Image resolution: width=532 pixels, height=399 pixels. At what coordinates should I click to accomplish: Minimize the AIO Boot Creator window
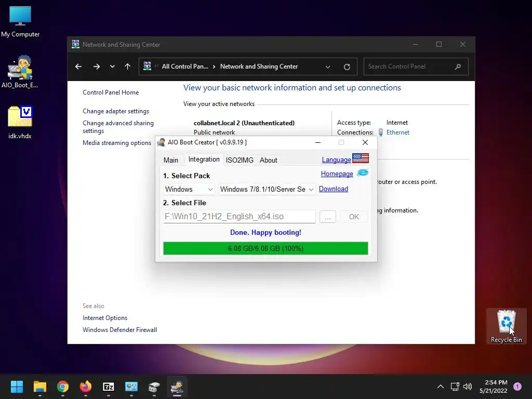point(318,142)
